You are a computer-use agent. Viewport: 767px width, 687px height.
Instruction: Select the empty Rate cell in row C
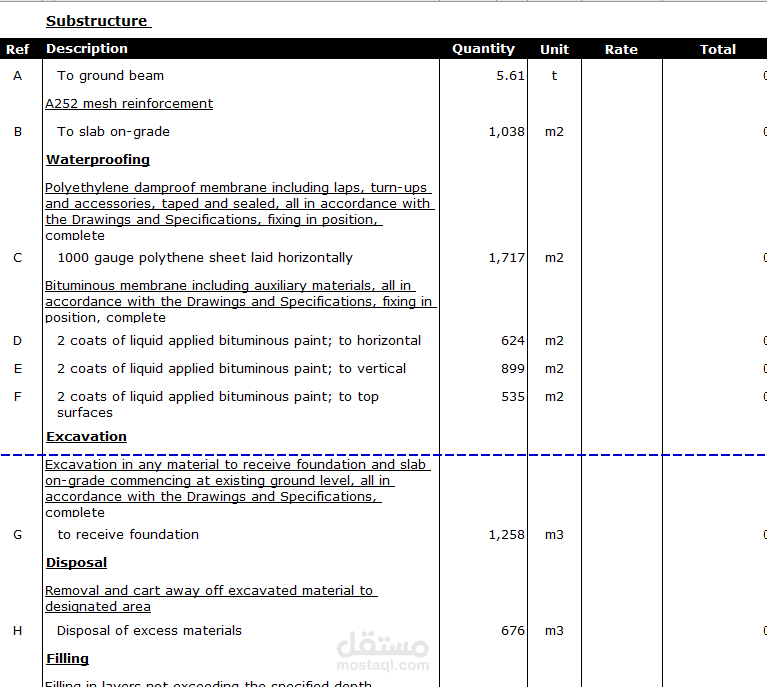(622, 257)
